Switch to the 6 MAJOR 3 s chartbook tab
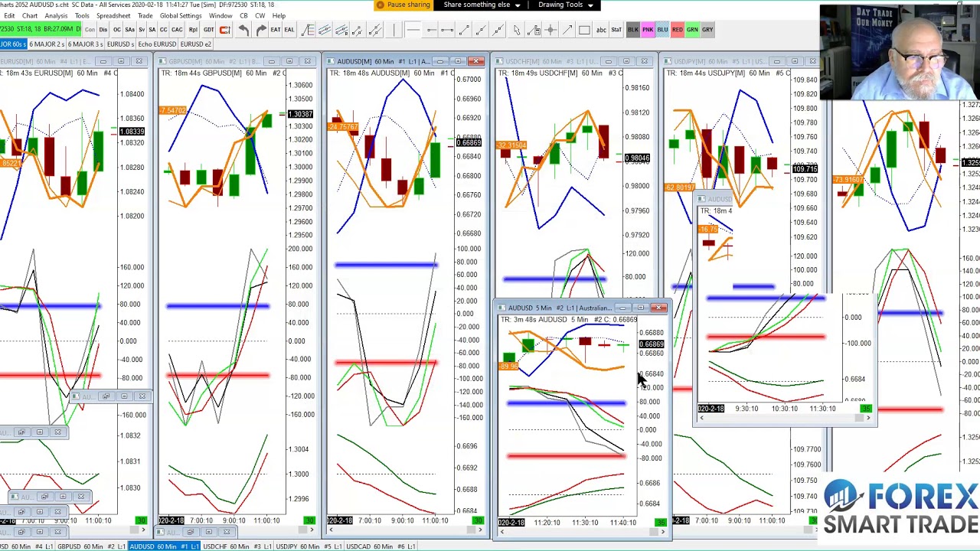The height and width of the screenshot is (551, 980). coord(85,44)
